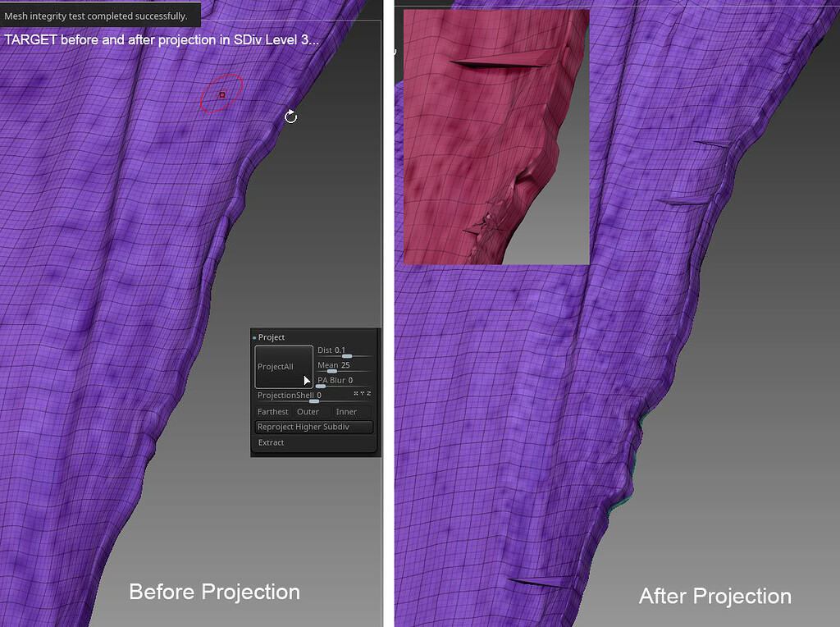Click the Mean 25 value field
Image resolution: width=840 pixels, height=627 pixels.
pos(339,365)
